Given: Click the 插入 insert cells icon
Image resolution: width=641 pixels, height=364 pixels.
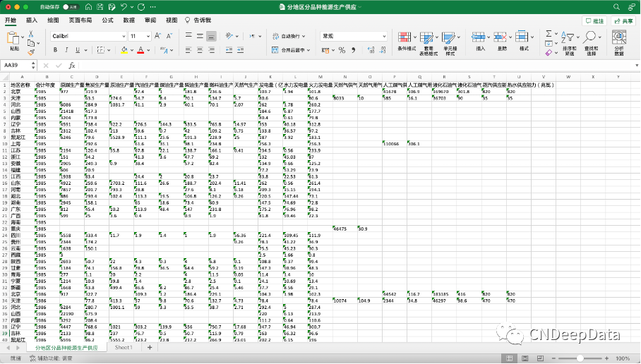Looking at the screenshot, I should pyautogui.click(x=478, y=37).
